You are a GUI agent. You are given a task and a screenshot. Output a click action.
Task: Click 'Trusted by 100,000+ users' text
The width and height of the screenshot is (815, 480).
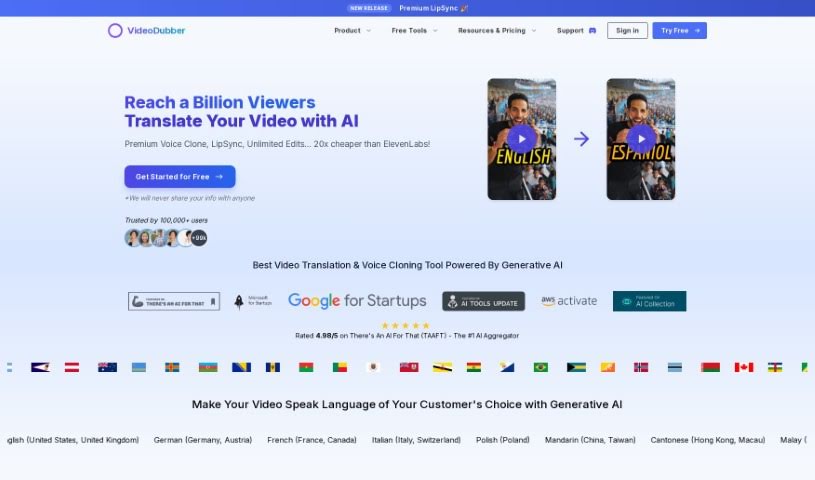pyautogui.click(x=166, y=220)
